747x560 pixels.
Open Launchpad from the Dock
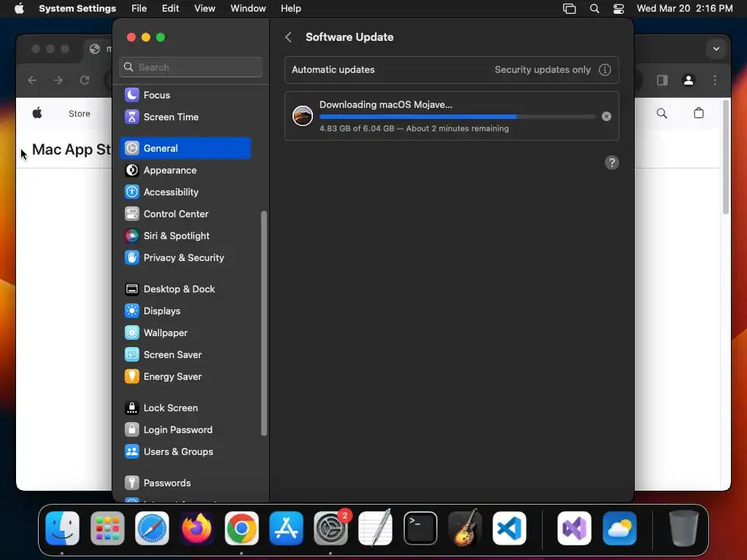click(107, 528)
